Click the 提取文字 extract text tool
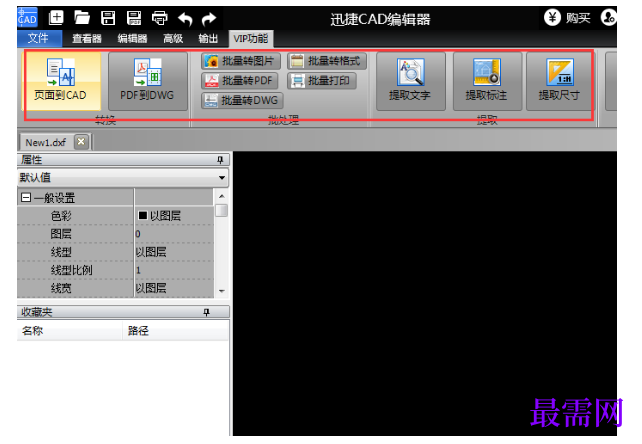This screenshot has width=642, height=444. (x=410, y=81)
